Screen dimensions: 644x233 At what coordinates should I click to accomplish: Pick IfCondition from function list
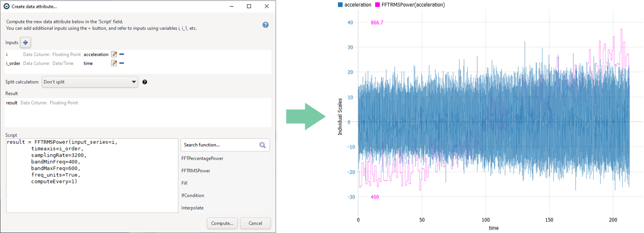(x=193, y=196)
